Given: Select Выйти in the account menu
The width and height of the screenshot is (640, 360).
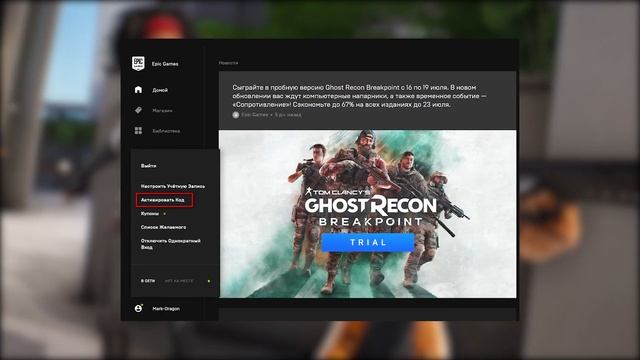Looking at the screenshot, I should [149, 166].
